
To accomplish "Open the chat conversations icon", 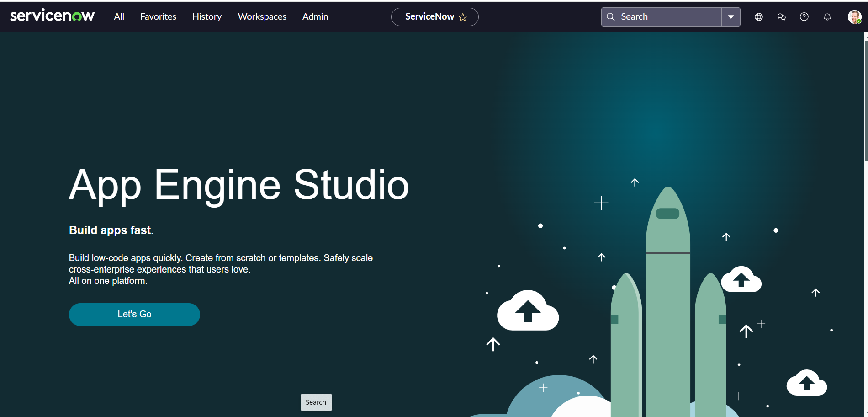I will point(781,17).
